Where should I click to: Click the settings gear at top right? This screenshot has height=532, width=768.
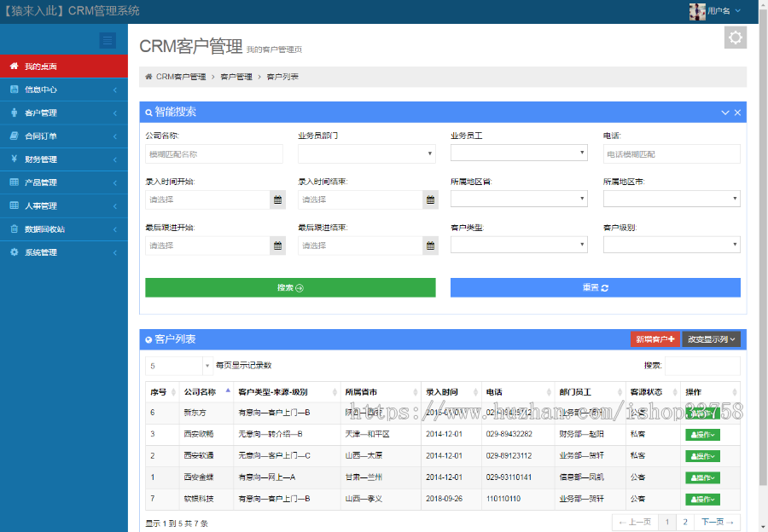tap(736, 37)
